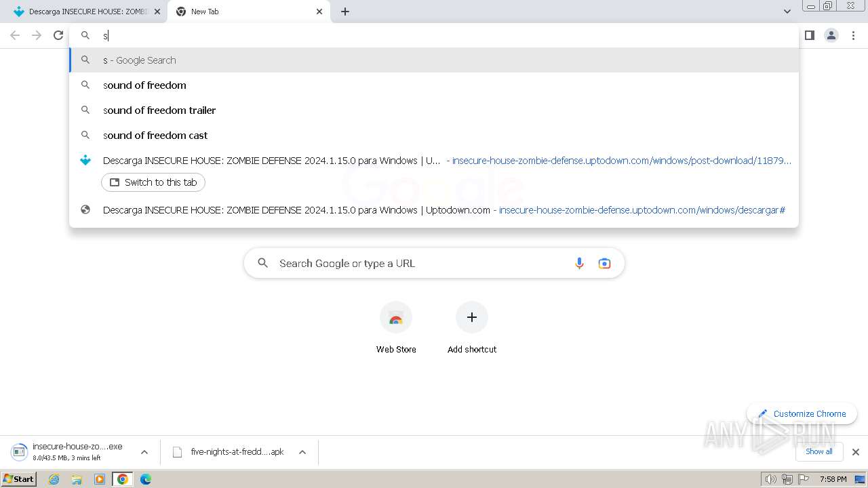Choose 'sound of freedom trailer' suggestion
Viewport: 868px width, 488px height.
coord(434,110)
